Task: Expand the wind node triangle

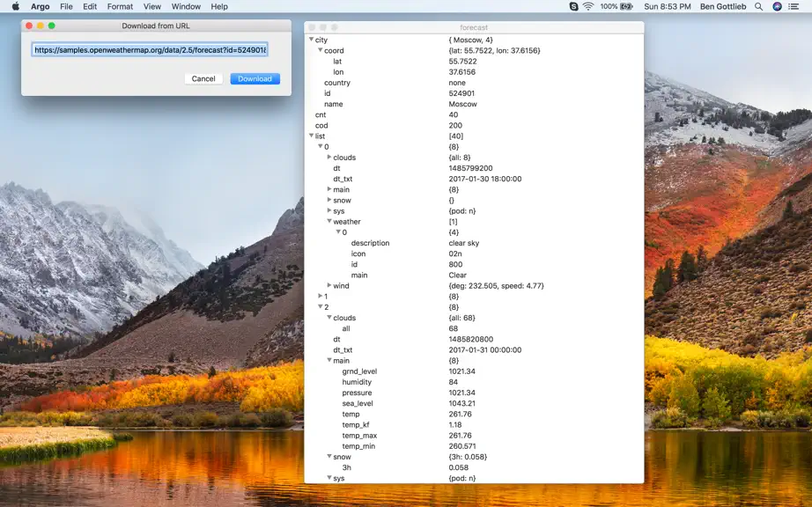Action: [x=329, y=285]
